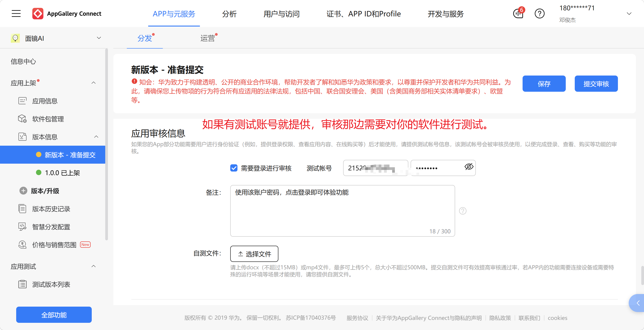Open 证书、APP ID和Profile menu

(x=364, y=14)
